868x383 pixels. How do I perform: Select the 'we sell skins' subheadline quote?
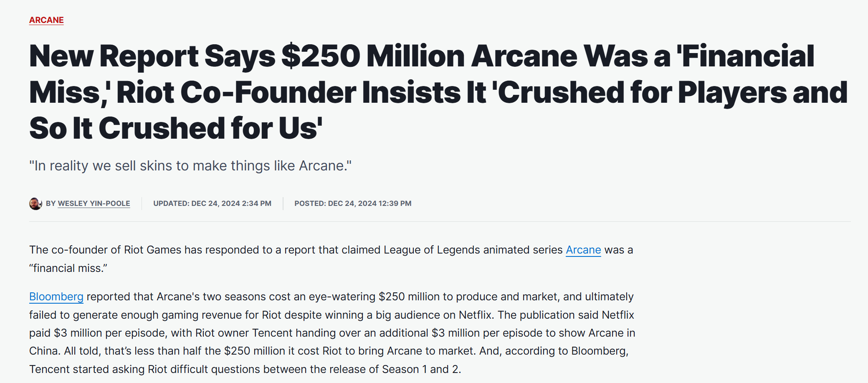coord(190,166)
